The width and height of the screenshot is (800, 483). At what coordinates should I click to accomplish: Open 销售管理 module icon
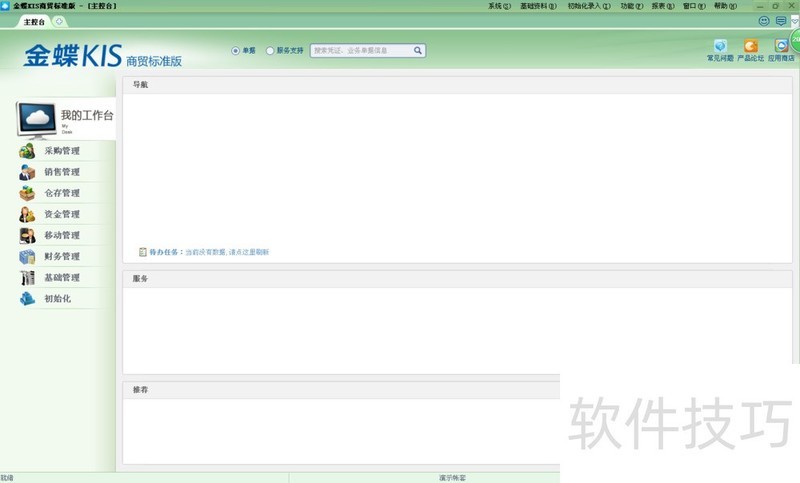pyautogui.click(x=27, y=172)
